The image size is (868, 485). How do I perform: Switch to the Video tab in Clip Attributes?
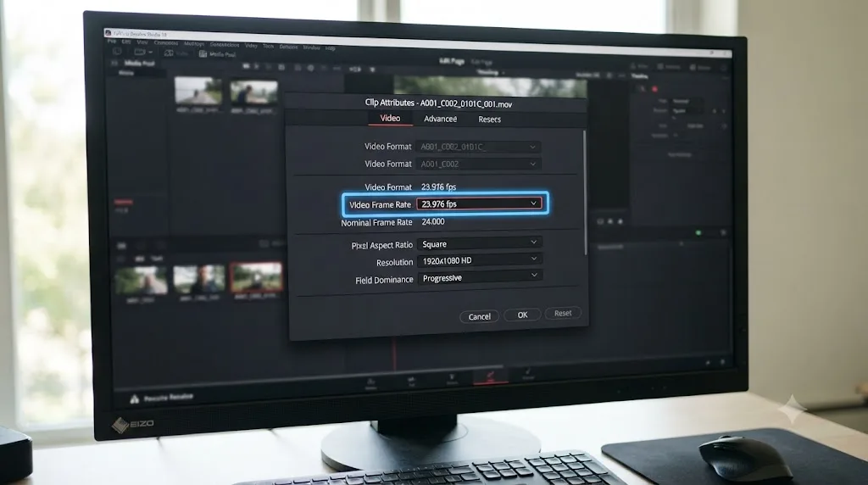[x=390, y=119]
